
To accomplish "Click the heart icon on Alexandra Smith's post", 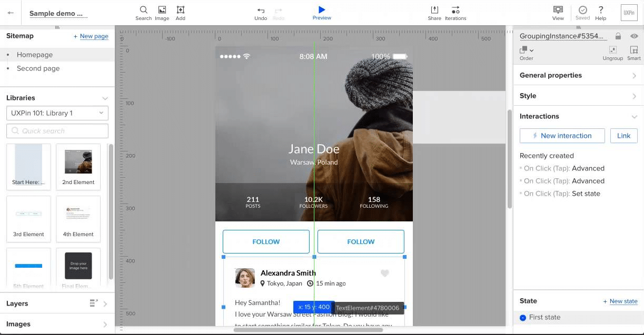I will (x=385, y=273).
